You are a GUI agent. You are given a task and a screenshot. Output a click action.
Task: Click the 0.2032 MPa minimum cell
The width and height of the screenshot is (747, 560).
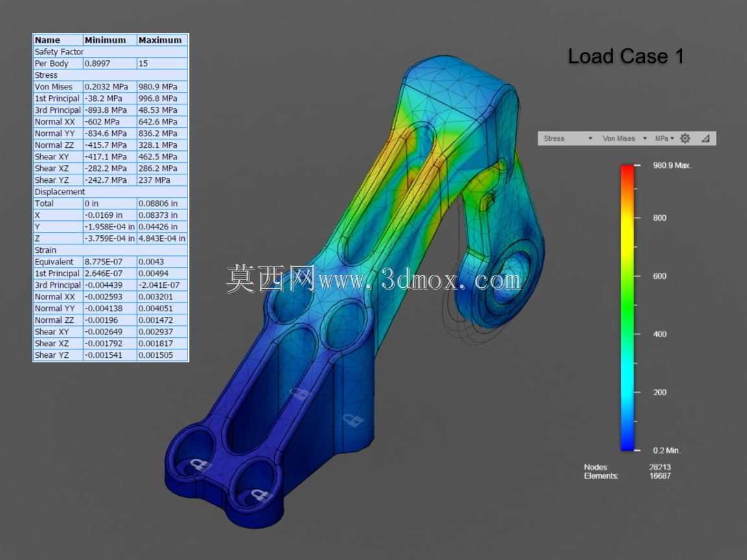(x=110, y=87)
